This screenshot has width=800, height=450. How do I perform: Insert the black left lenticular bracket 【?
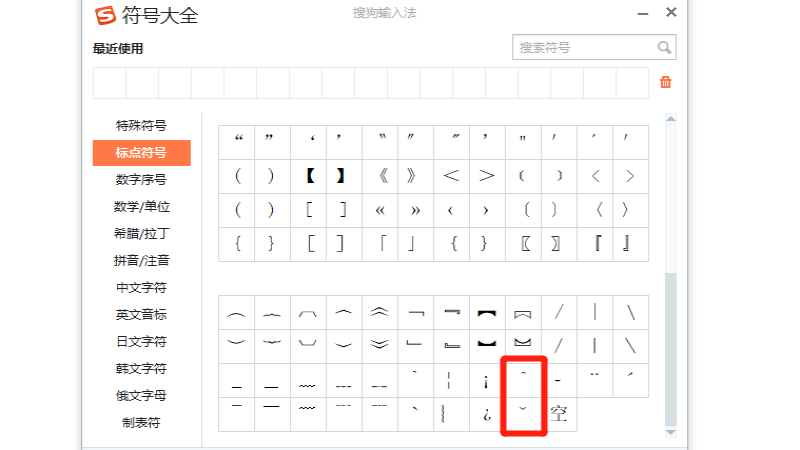pyautogui.click(x=310, y=176)
